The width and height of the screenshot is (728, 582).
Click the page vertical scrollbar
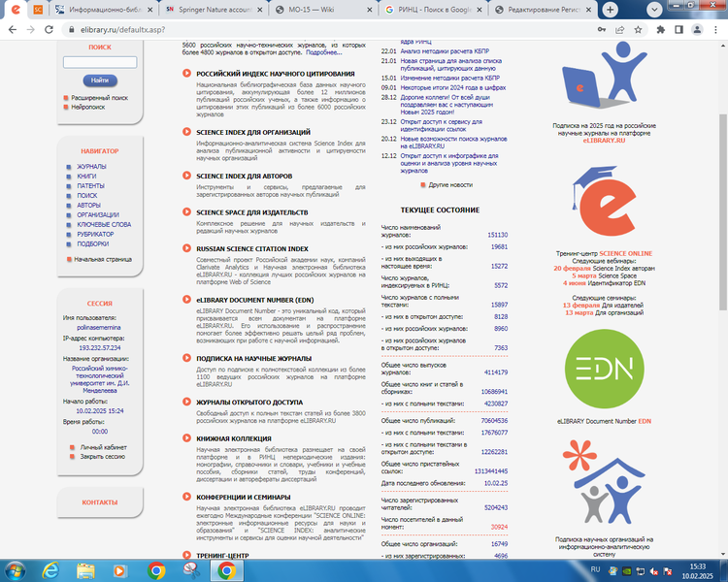click(721, 291)
